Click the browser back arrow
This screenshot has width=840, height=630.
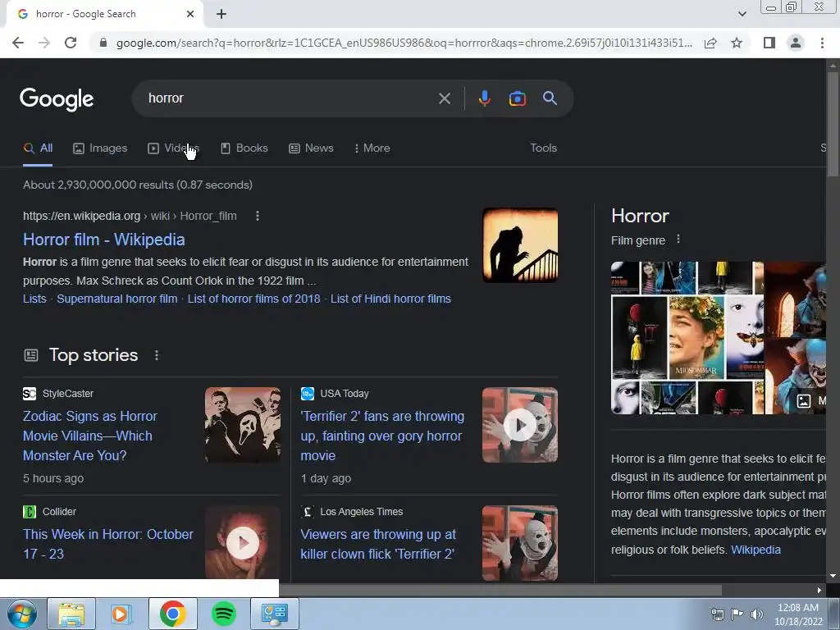click(18, 43)
